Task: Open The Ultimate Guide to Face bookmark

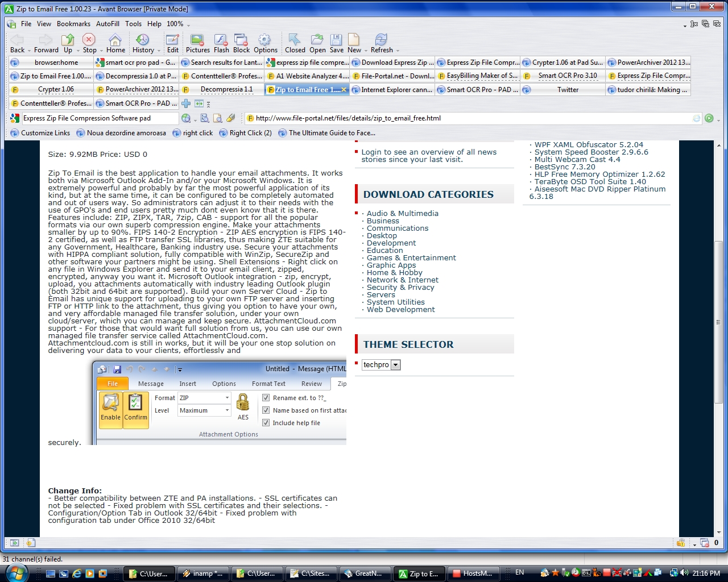Action: point(326,133)
